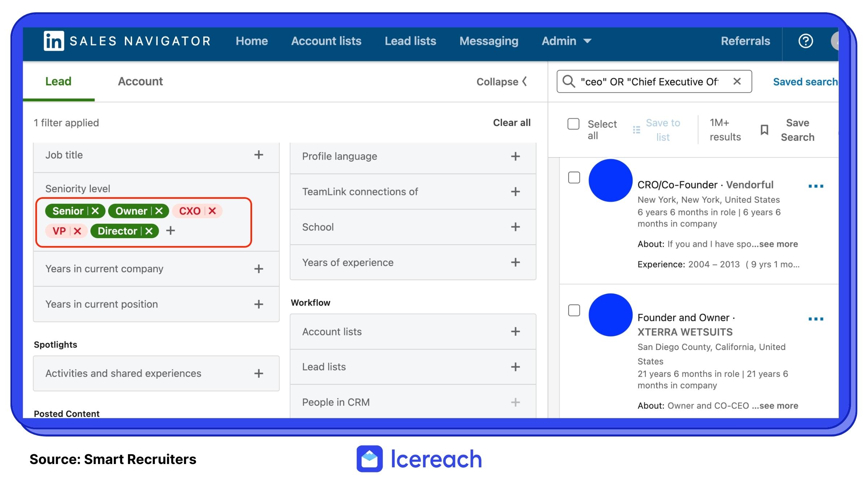Open the Admin dropdown menu
Screen dimensions: 868x485
tap(566, 41)
